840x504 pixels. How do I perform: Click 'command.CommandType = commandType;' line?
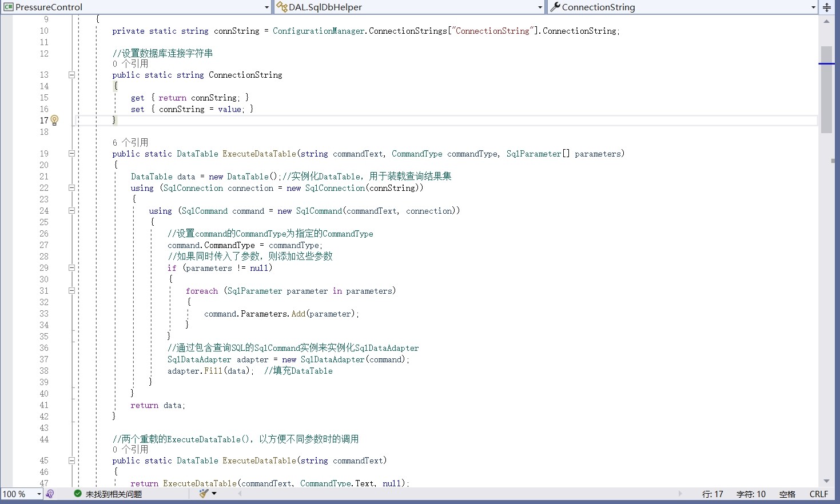point(245,245)
